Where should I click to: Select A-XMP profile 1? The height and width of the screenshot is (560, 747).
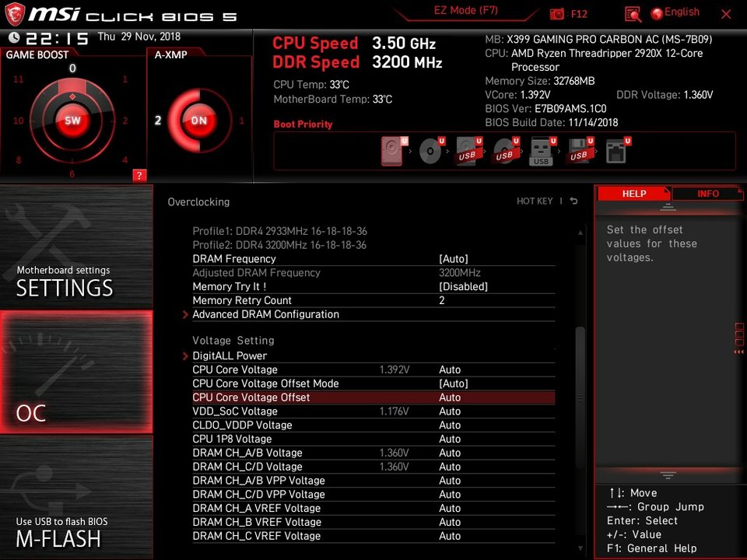tap(241, 121)
